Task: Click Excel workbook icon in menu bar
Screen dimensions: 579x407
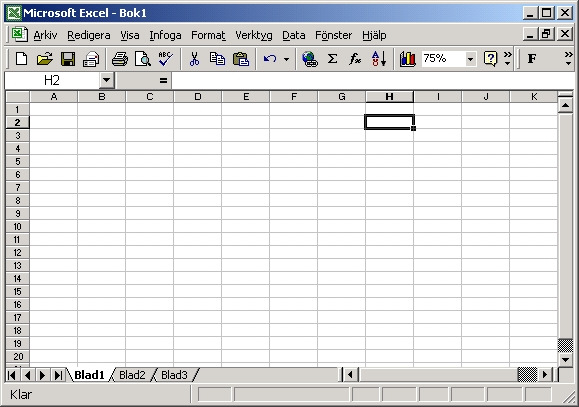Action: tap(19, 34)
